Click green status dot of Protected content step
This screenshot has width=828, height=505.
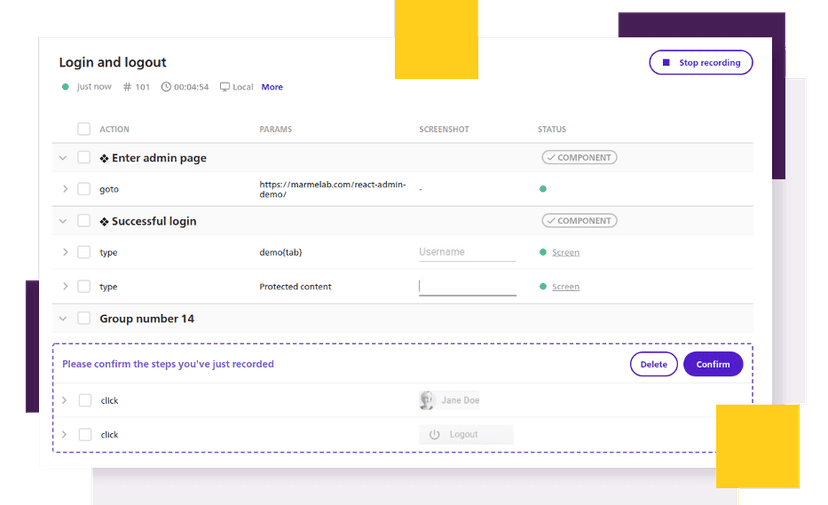[x=543, y=286]
